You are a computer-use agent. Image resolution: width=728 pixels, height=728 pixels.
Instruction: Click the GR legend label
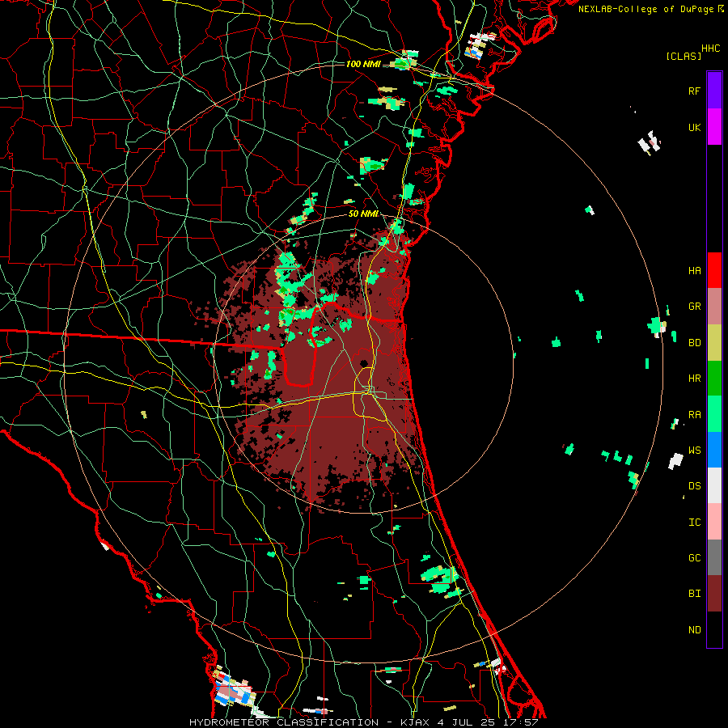(694, 307)
